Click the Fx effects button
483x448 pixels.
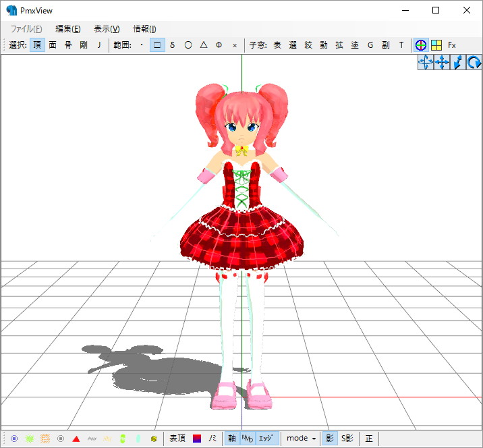pos(452,45)
